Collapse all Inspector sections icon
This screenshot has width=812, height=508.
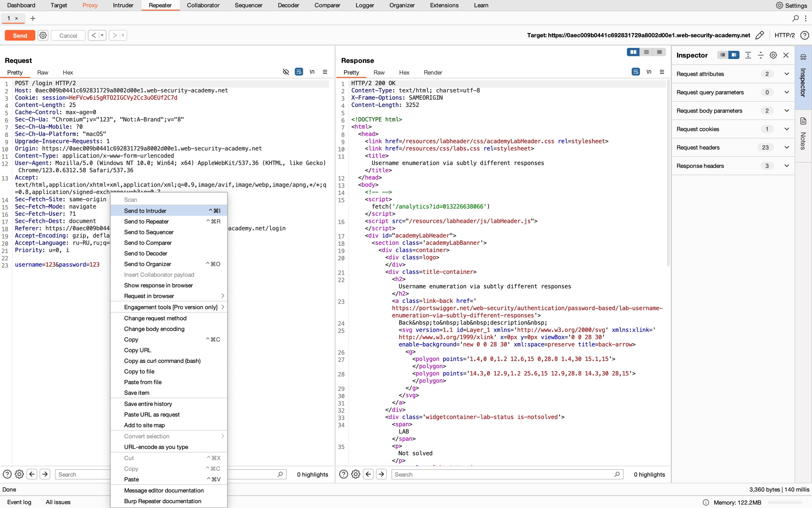[761, 55]
